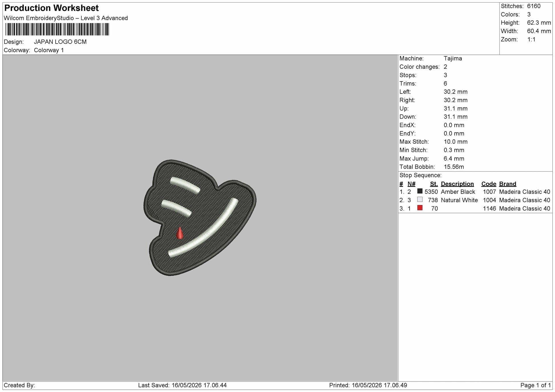Click the thread code '1007'
Image resolution: width=555 pixels, height=392 pixels.
pos(489,192)
